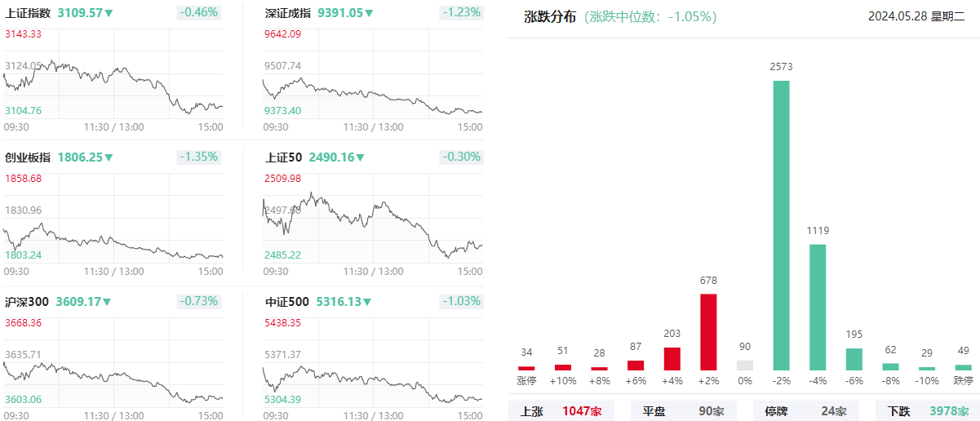Click the down arrow beside 沪深300 3609.17

click(x=106, y=302)
